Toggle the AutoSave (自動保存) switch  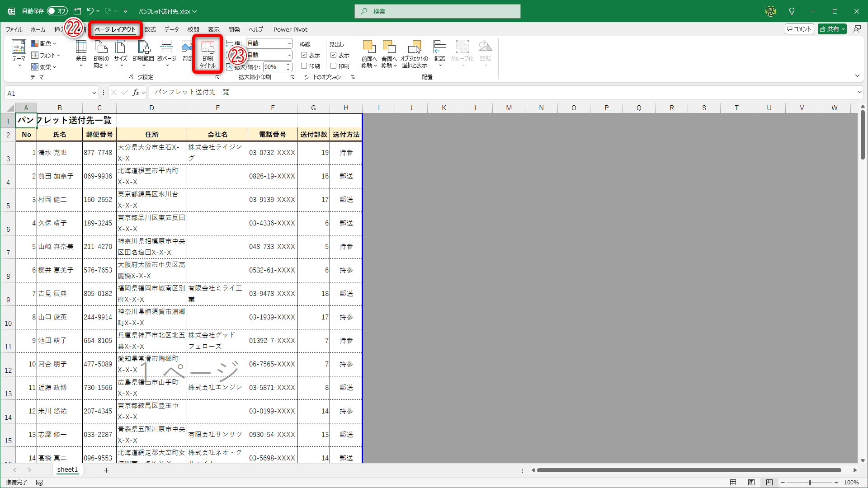point(57,11)
